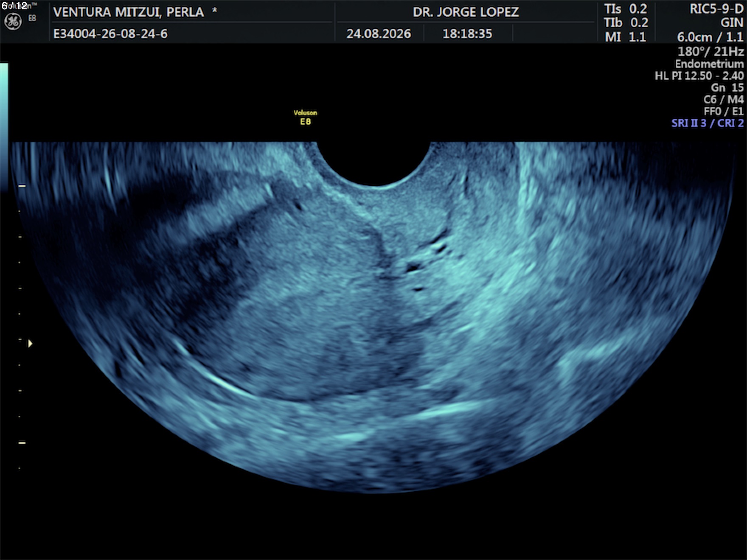747x560 pixels.
Task: Click the exam date 24.08.2026
Action: tap(379, 34)
